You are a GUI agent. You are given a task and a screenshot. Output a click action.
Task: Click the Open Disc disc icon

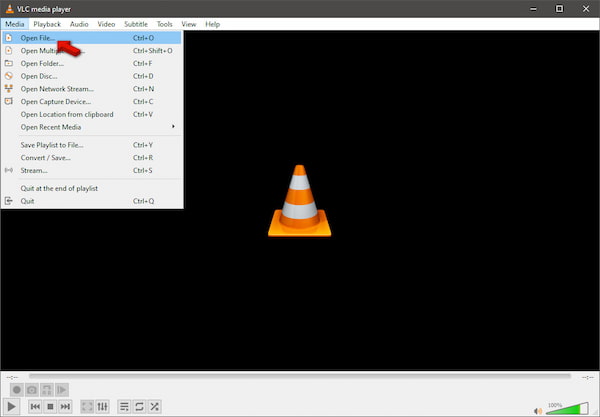click(x=8, y=76)
